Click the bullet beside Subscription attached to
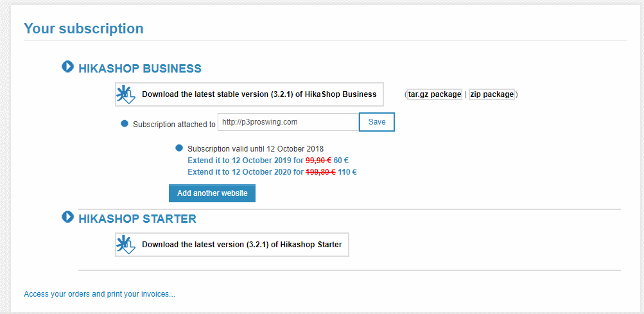644x314 pixels. (125, 123)
